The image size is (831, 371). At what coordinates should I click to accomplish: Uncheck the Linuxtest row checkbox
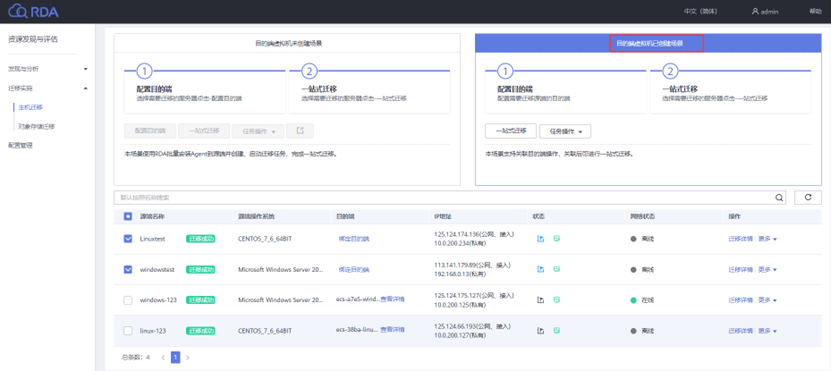[128, 239]
